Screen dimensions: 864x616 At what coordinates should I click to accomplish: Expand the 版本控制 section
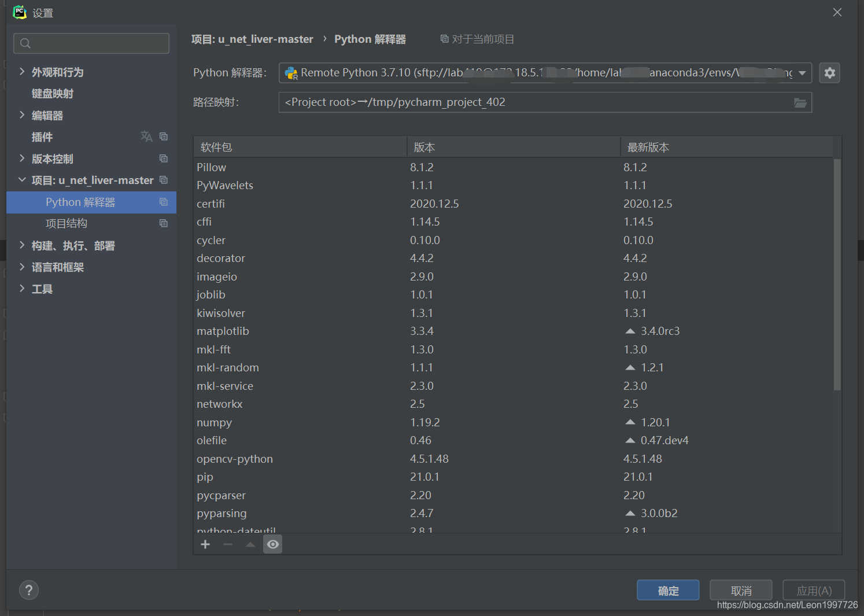point(22,158)
